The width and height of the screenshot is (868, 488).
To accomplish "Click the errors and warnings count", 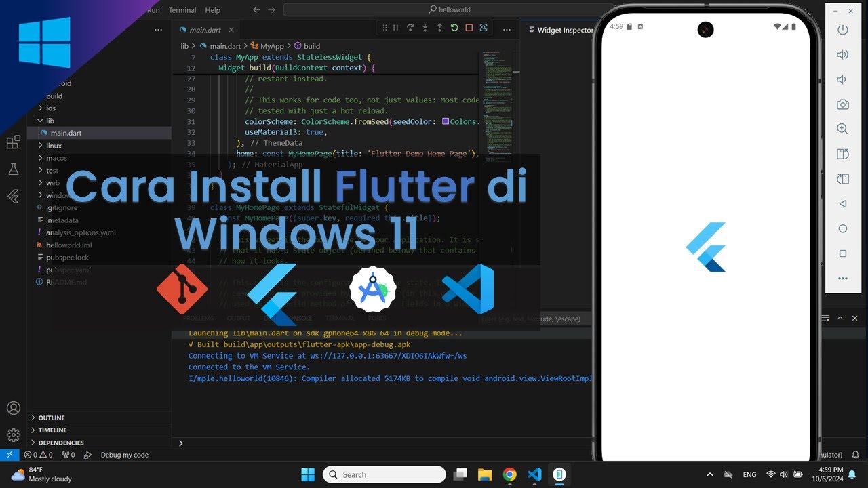I will (38, 455).
